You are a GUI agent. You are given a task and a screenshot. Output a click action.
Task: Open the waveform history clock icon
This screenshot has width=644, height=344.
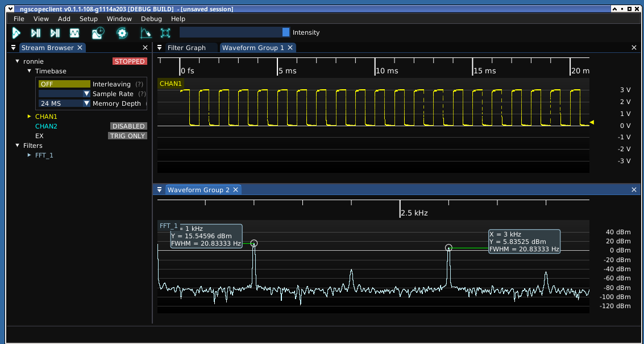(x=98, y=33)
